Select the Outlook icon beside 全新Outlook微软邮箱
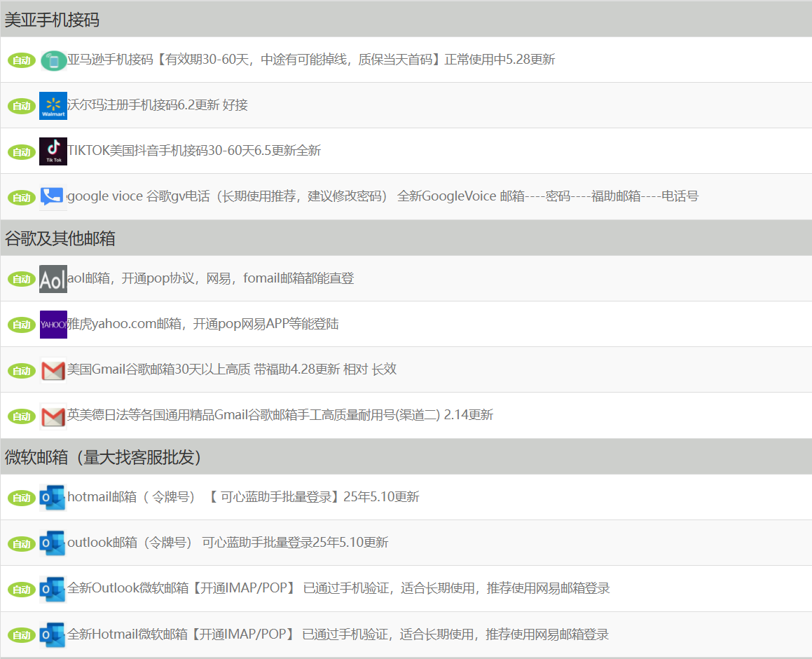This screenshot has width=812, height=659. pyautogui.click(x=54, y=589)
